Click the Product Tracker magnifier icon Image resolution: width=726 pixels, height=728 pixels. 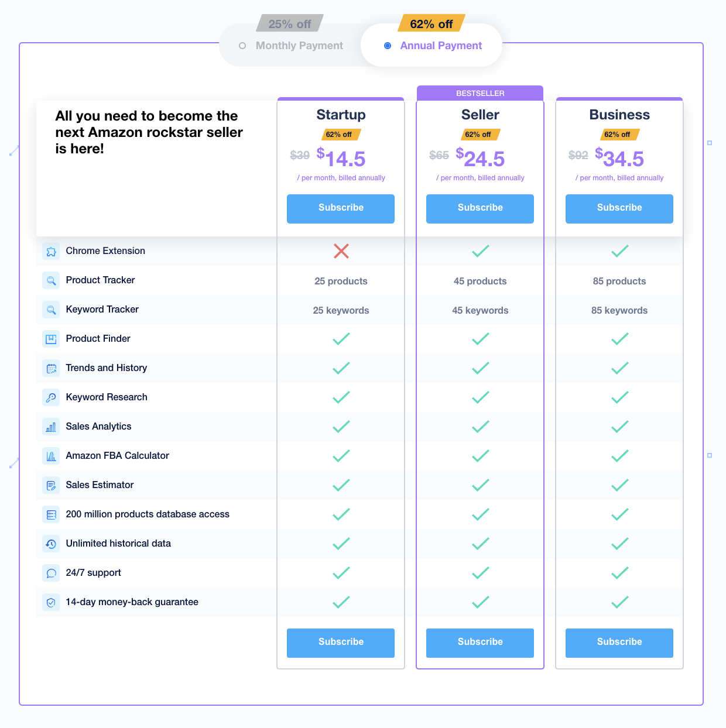click(x=51, y=280)
